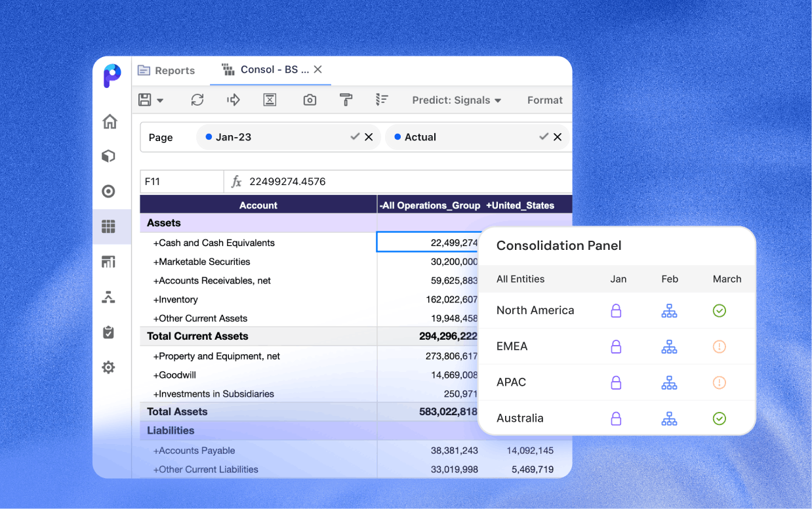The width and height of the screenshot is (812, 509).
Task: Expand +Other Current Assets row
Action: point(200,318)
